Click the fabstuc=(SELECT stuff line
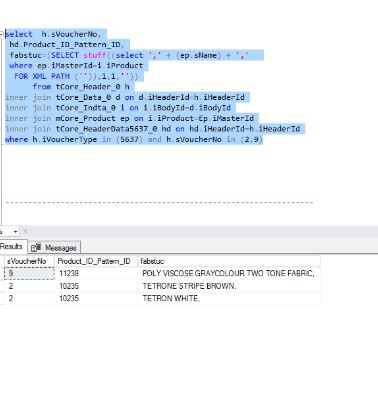 [x=129, y=55]
